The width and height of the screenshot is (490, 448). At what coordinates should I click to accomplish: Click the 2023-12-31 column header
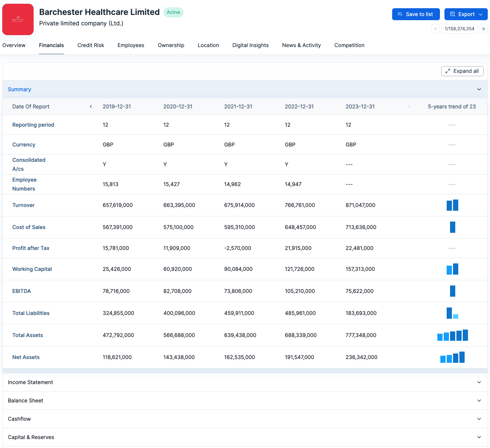click(x=360, y=106)
